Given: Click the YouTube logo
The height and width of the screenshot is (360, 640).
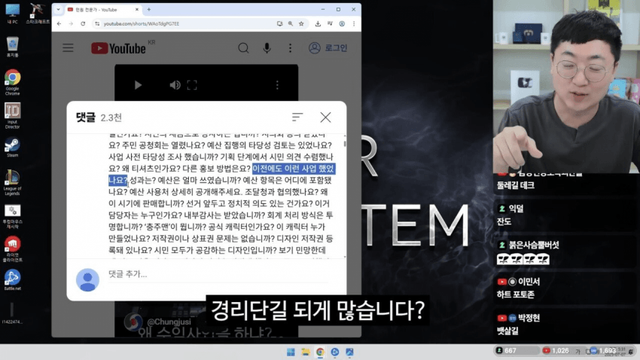Looking at the screenshot, I should (x=118, y=48).
